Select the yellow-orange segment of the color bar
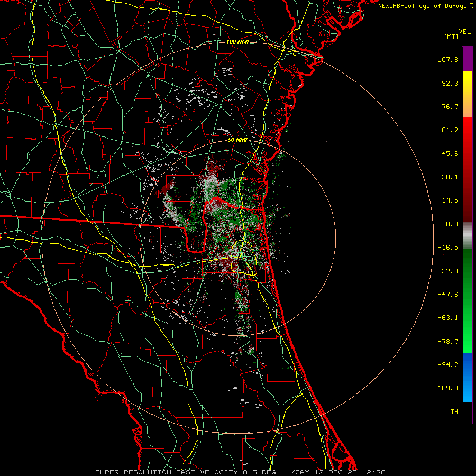Viewport: 476px width, 476px height. tap(467, 94)
